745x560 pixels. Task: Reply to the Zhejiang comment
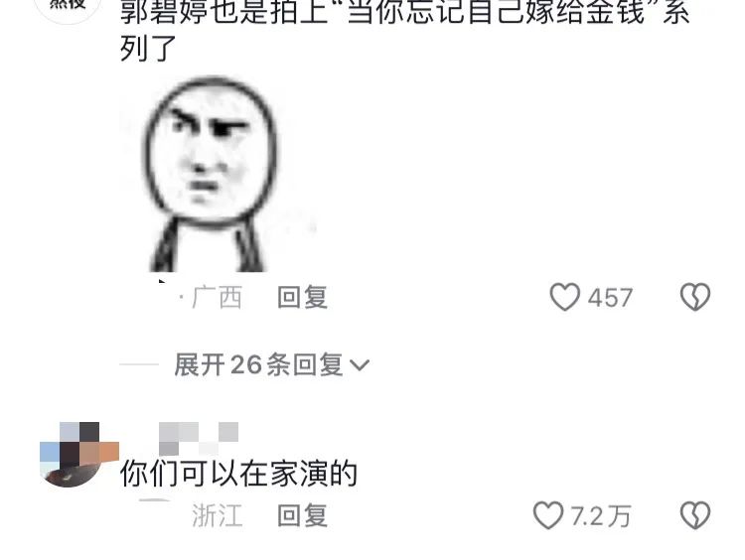(303, 516)
